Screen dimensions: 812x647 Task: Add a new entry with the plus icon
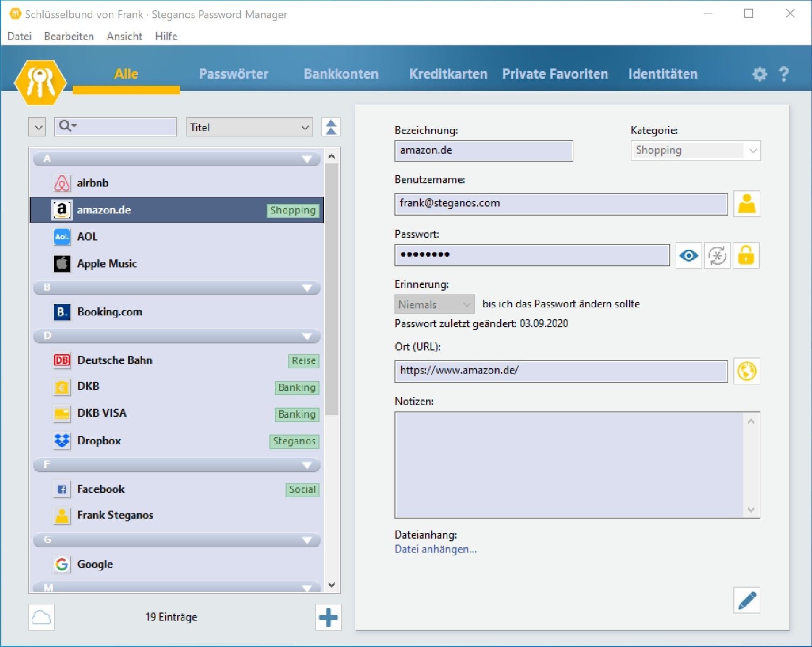pyautogui.click(x=328, y=617)
